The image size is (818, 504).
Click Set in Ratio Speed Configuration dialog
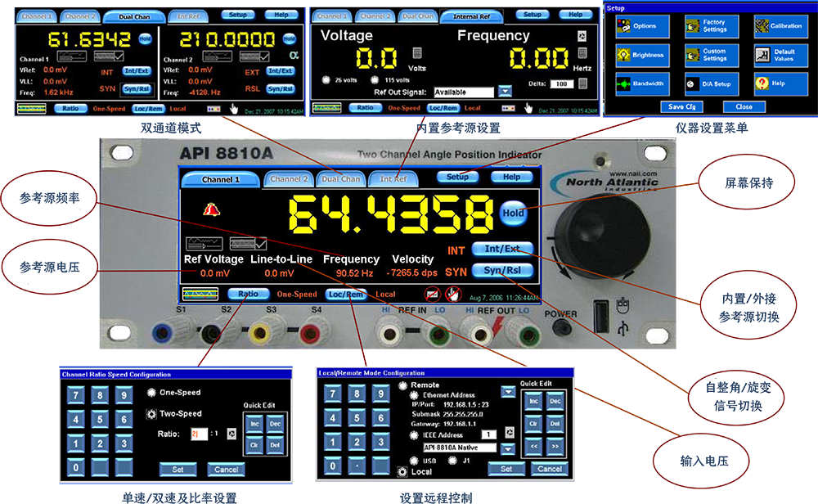[178, 470]
